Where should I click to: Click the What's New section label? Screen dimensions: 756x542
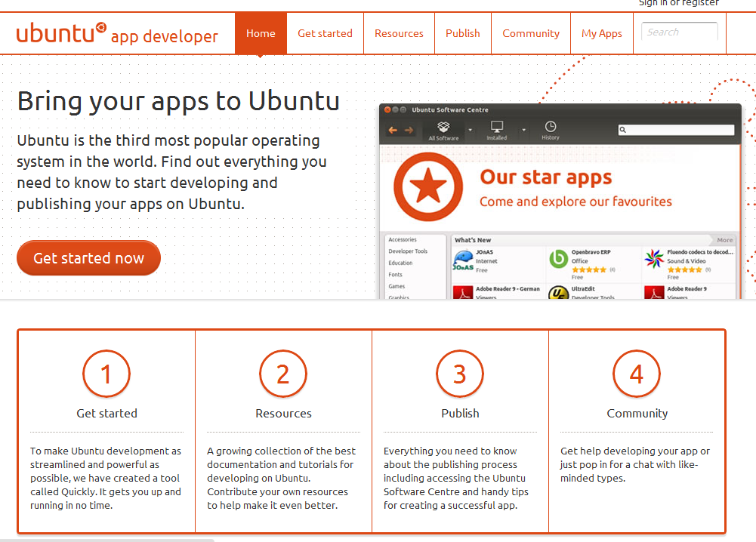click(473, 240)
